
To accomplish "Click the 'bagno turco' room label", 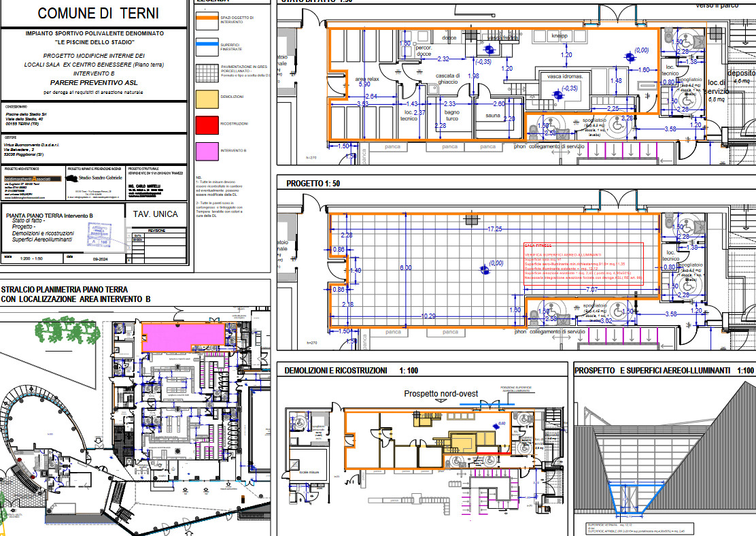I will (x=452, y=116).
